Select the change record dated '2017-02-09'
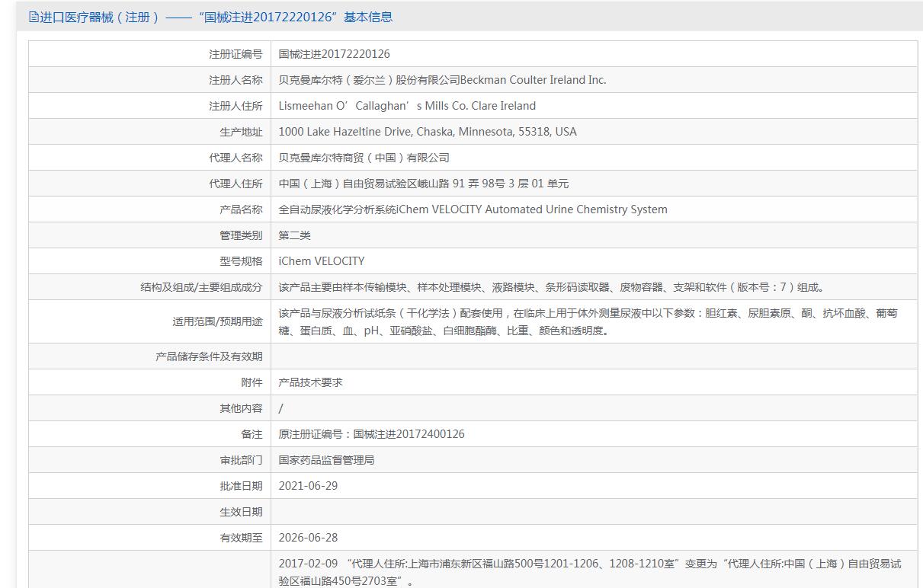 point(590,572)
